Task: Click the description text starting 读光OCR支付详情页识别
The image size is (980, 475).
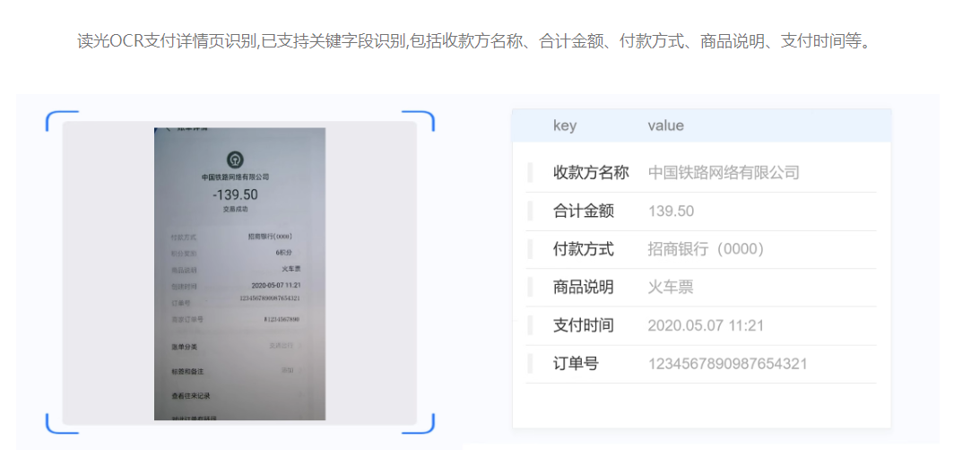Action: coord(473,42)
